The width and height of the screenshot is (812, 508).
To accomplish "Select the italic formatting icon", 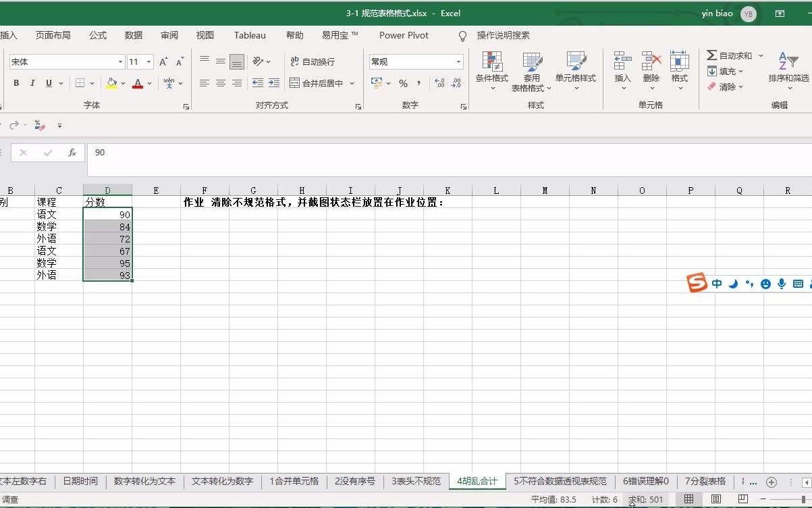I will [x=32, y=82].
